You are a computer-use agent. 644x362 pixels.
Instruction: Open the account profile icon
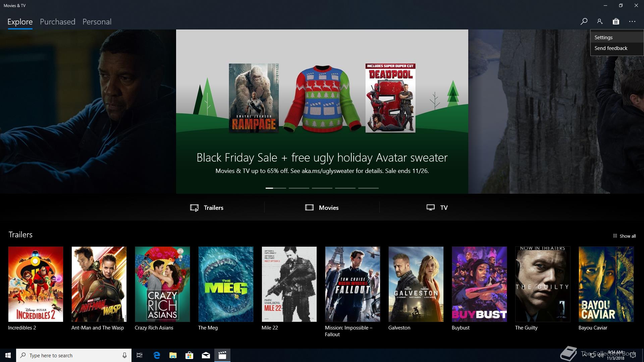point(600,21)
